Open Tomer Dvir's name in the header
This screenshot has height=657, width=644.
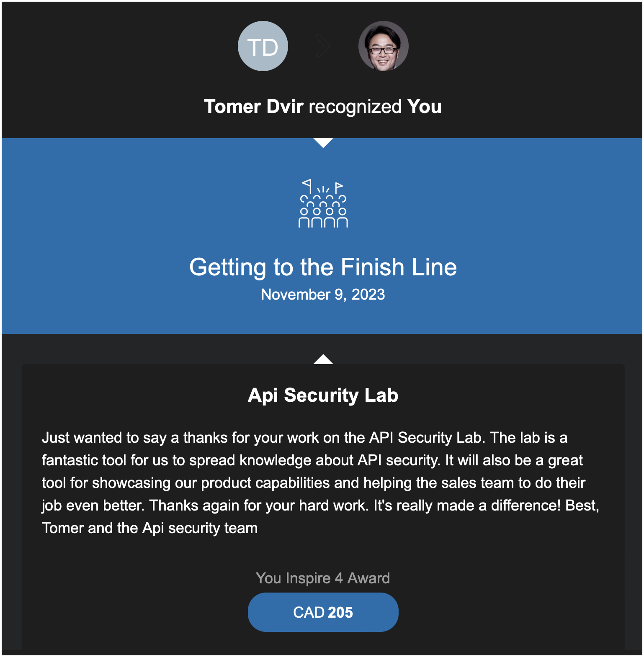point(253,107)
